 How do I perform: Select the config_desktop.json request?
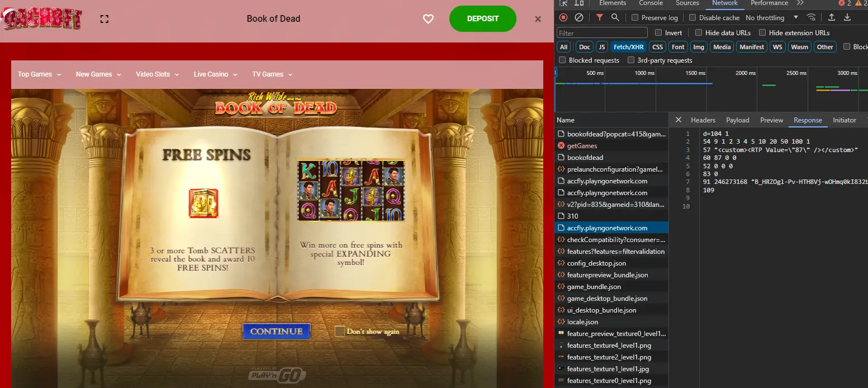[611, 263]
